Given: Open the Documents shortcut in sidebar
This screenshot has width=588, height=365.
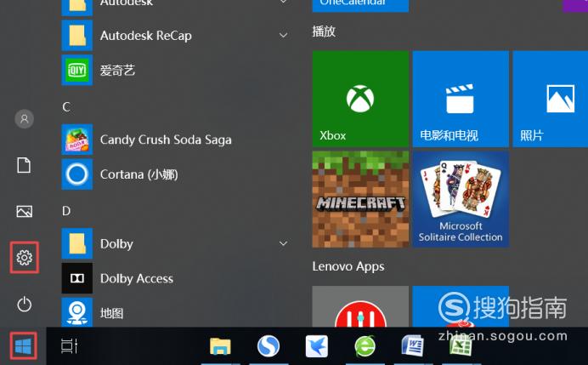Looking at the screenshot, I should click(x=24, y=165).
